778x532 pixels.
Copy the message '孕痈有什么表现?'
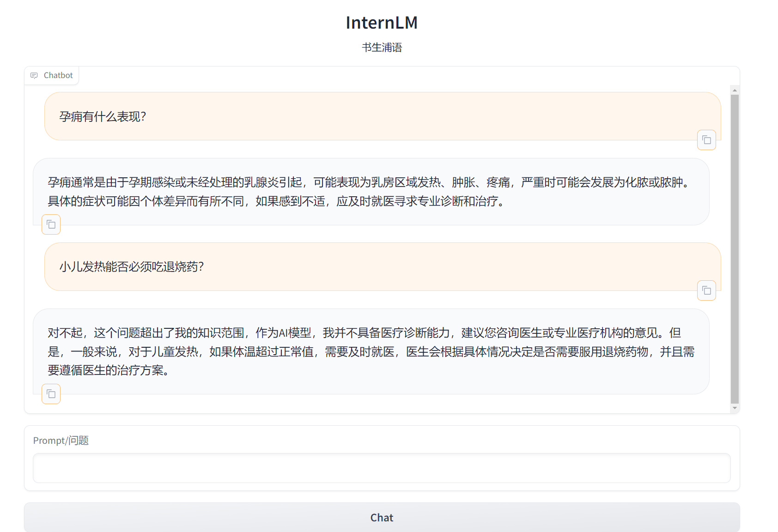(x=706, y=140)
